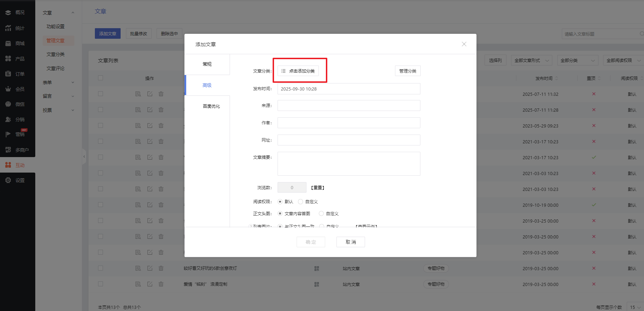Click the QR code icon for 爱情"铭刻" article
This screenshot has width=644, height=311.
click(x=316, y=284)
